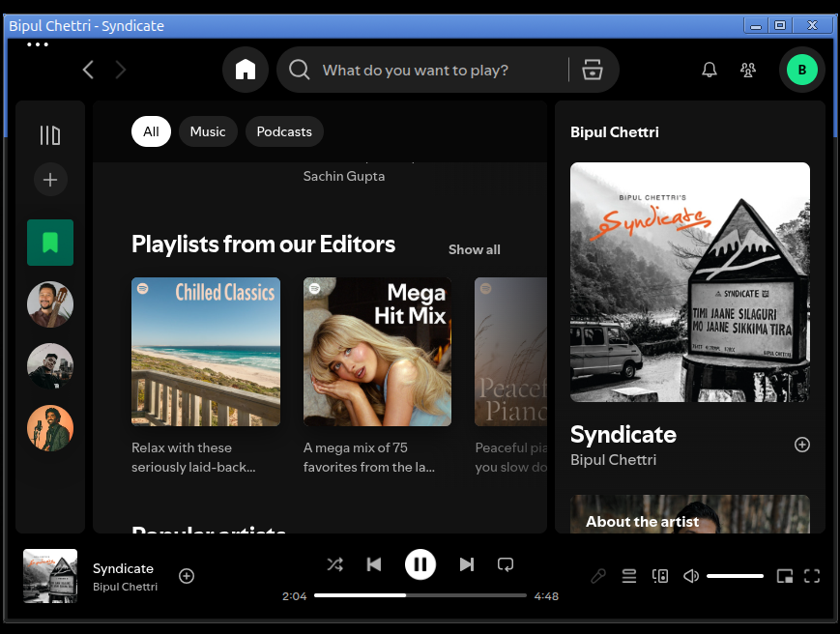The width and height of the screenshot is (840, 634).
Task: Open the miniplayer icon
Action: tap(785, 576)
